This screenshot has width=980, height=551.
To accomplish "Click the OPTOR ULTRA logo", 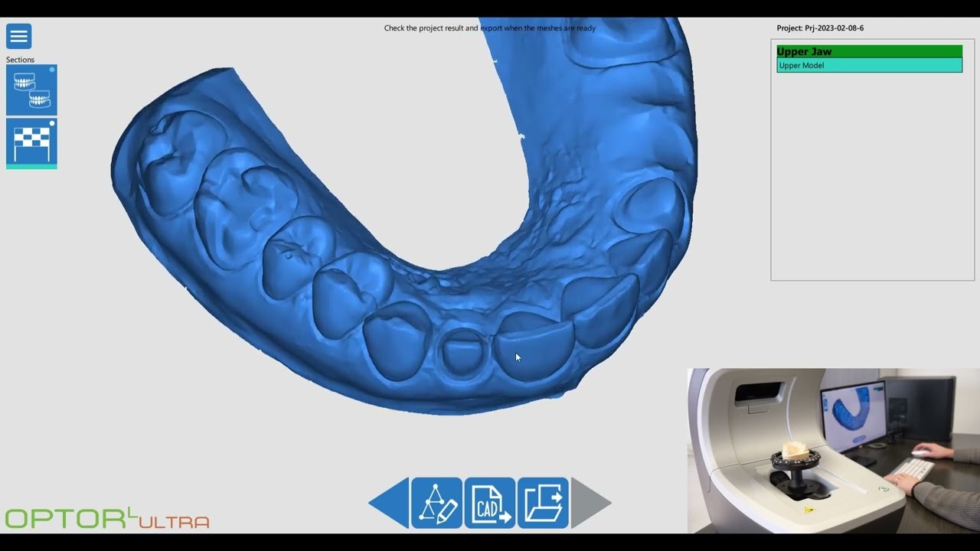I will pos(107,518).
